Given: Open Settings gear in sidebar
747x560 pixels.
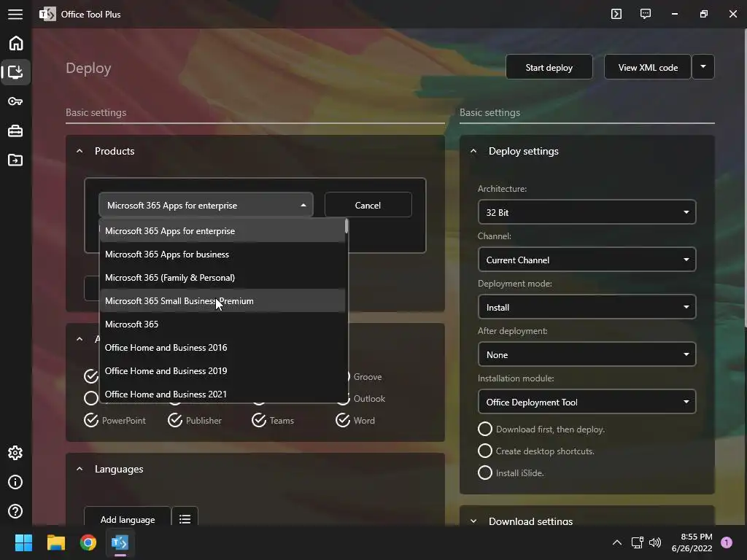Looking at the screenshot, I should (x=15, y=453).
